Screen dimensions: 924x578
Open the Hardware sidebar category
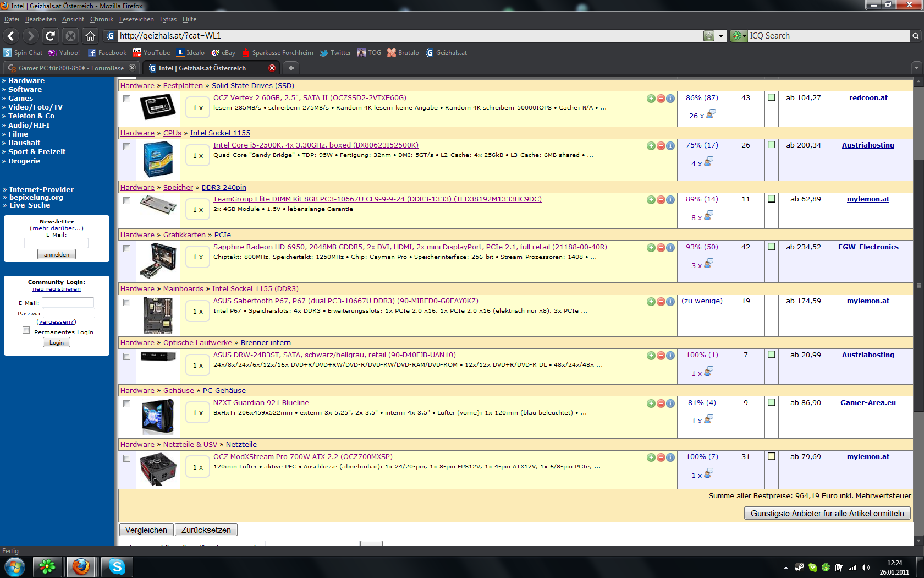pyautogui.click(x=26, y=81)
